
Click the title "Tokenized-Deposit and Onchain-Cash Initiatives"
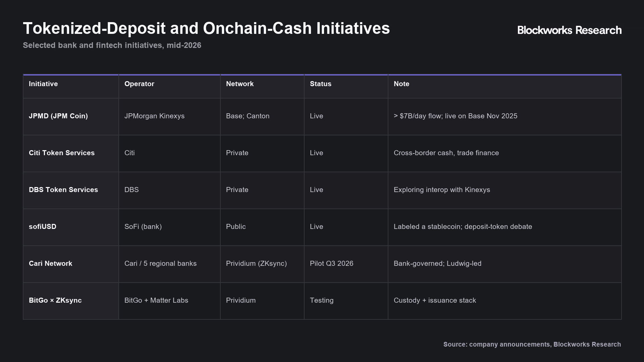coord(206,28)
